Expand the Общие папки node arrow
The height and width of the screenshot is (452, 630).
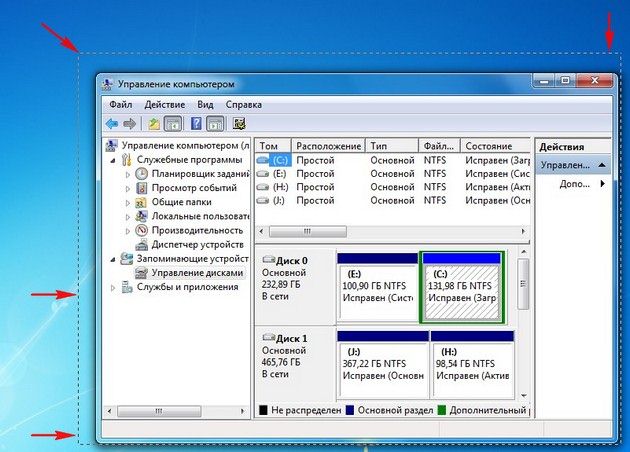tap(128, 203)
